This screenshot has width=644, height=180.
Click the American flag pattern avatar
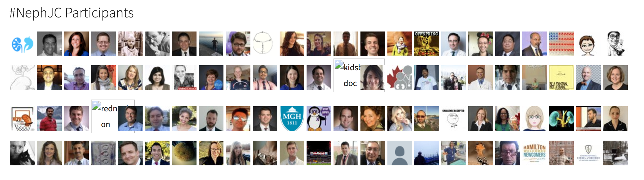[561, 44]
